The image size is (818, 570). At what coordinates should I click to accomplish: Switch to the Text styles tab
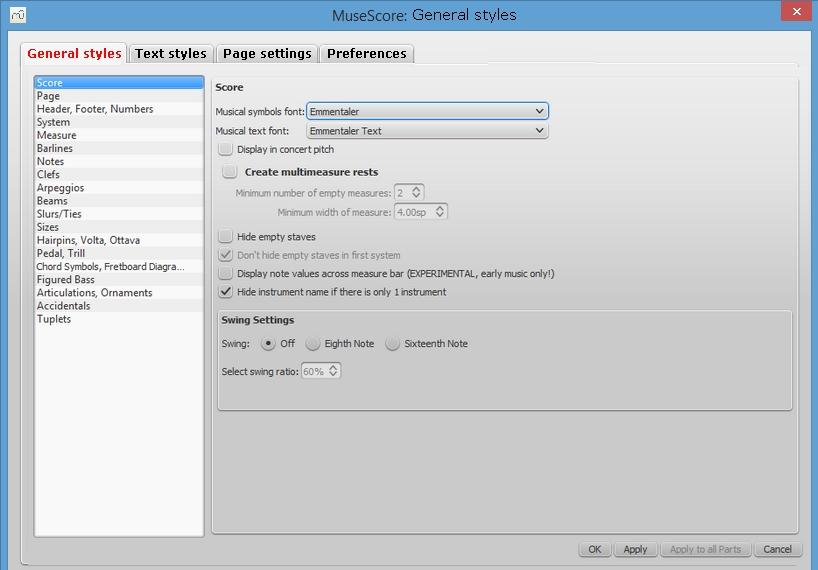[171, 54]
